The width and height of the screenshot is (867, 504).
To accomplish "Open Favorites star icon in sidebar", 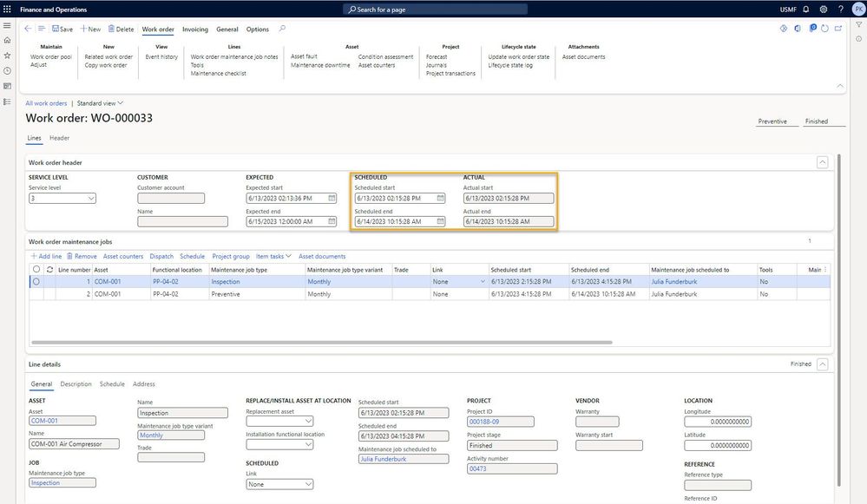I will (7, 56).
